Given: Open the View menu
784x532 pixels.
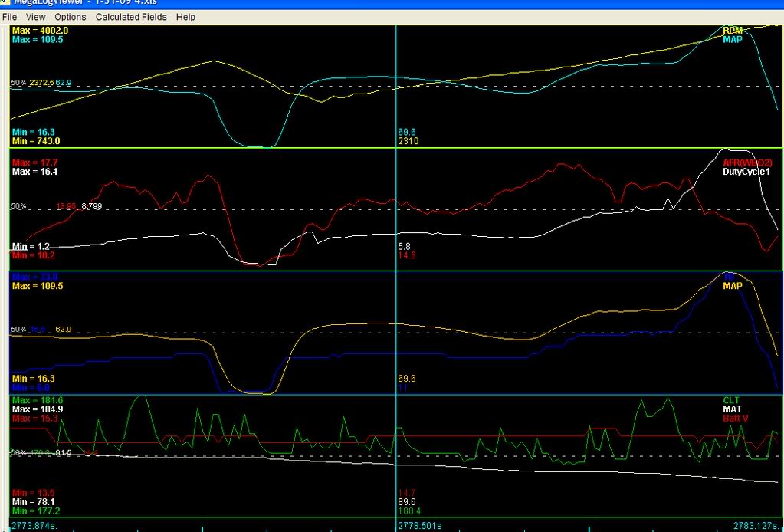Looking at the screenshot, I should [x=34, y=16].
